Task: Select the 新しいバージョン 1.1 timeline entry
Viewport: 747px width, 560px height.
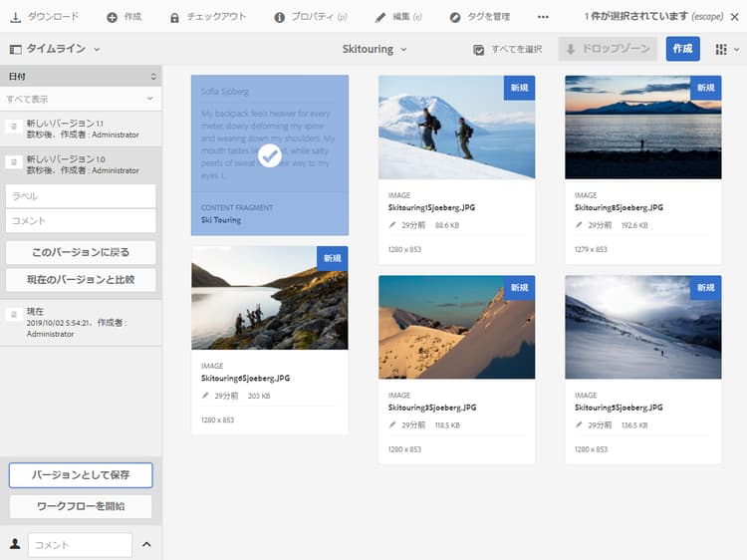Action: click(81, 130)
